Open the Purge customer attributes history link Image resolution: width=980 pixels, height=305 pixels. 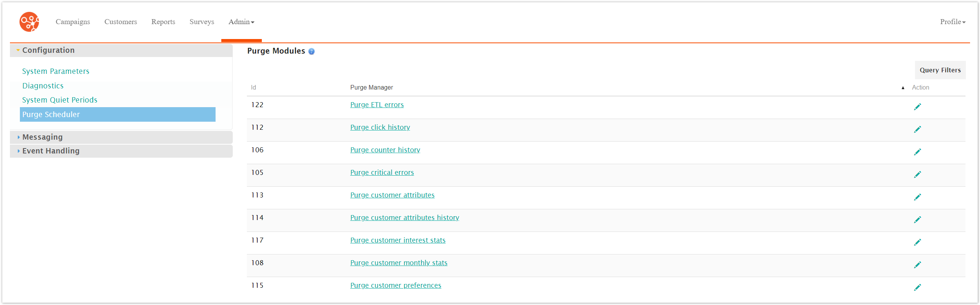[405, 217]
